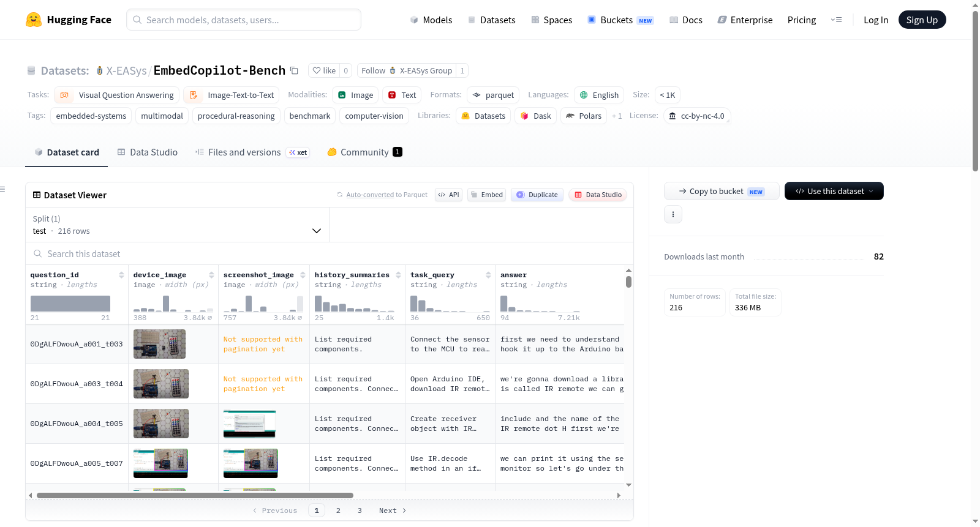The image size is (980, 527).
Task: Click the dataset table's vertical scrollbar thumb
Action: pos(628,282)
